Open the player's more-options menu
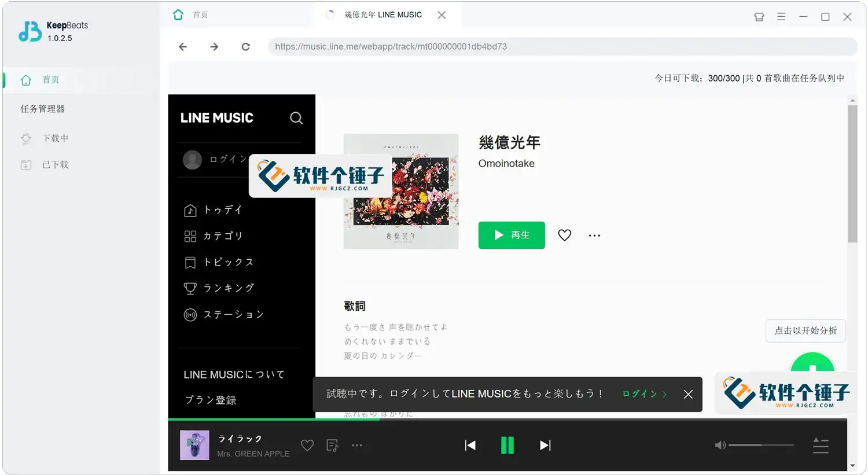Viewport: 868px width, 475px height. 357,445
